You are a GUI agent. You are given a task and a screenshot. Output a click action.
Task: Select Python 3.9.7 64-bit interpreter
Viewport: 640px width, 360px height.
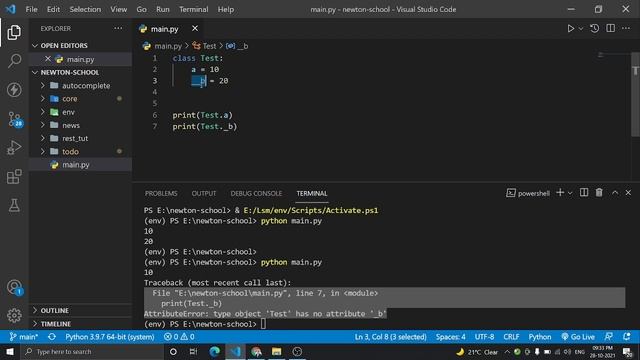[x=109, y=337]
